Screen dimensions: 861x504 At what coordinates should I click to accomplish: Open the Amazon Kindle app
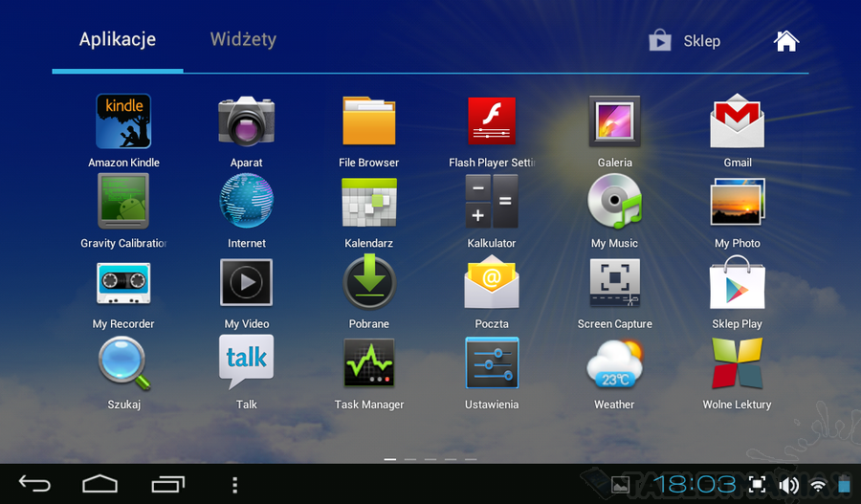(x=123, y=121)
